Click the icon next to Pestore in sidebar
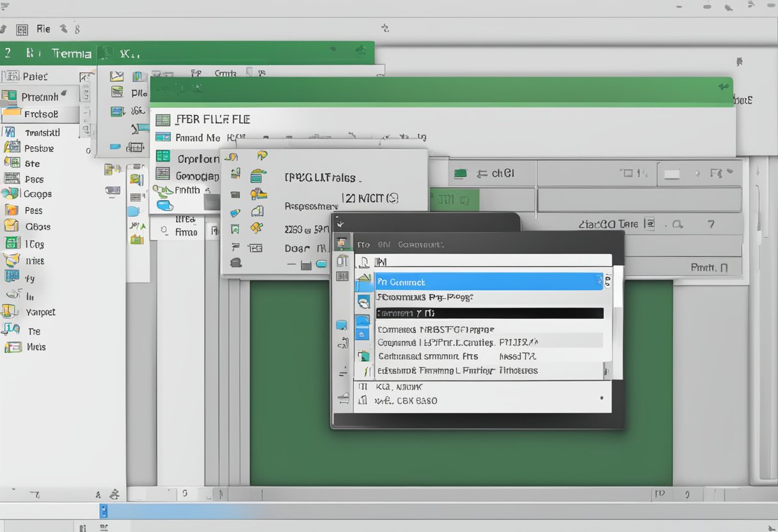Viewport: 778px width, 532px height. pos(11,148)
